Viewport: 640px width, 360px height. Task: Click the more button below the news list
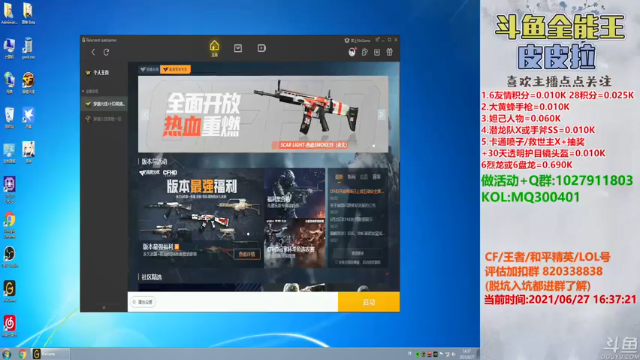[x=358, y=253]
